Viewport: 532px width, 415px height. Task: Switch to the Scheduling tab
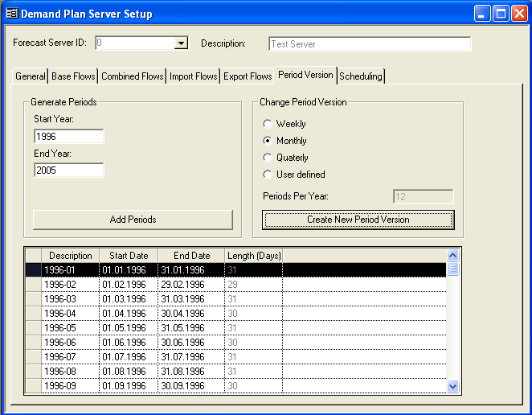pos(361,76)
